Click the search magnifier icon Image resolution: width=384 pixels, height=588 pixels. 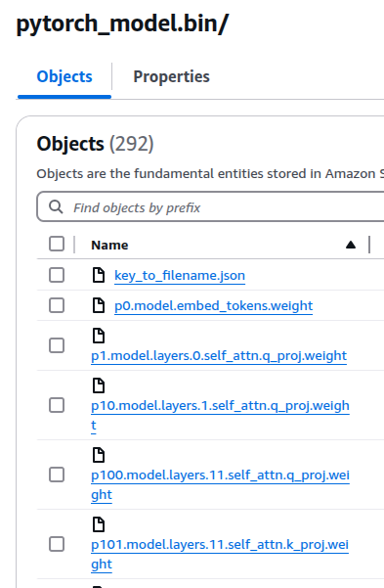(x=57, y=207)
